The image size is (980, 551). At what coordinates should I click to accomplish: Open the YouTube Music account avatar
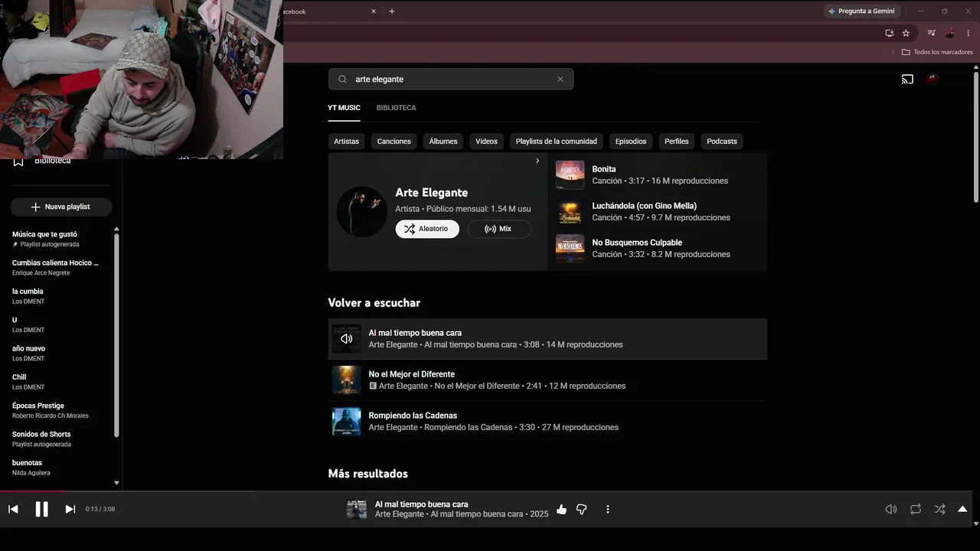click(x=933, y=78)
